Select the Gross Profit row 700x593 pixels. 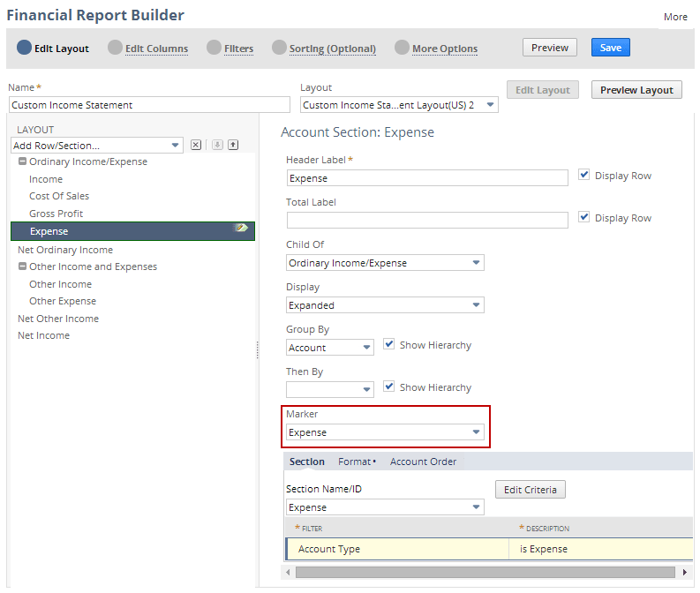click(x=56, y=214)
